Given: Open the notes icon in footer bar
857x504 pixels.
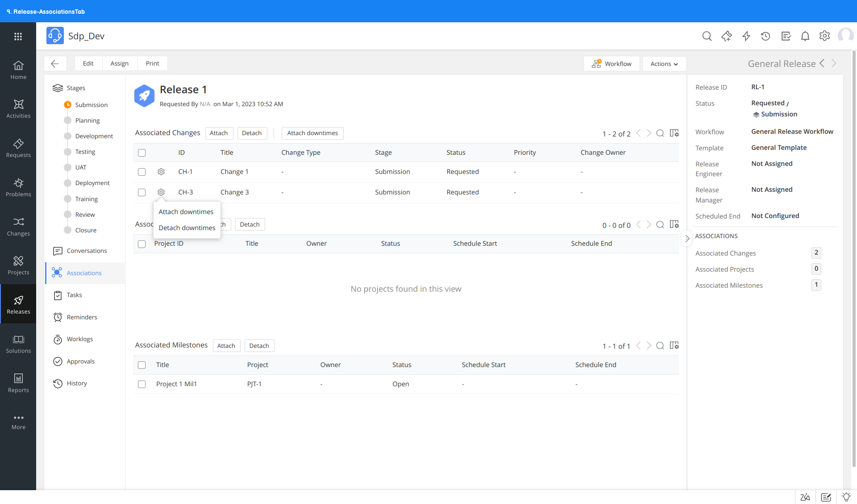Looking at the screenshot, I should pos(826,497).
